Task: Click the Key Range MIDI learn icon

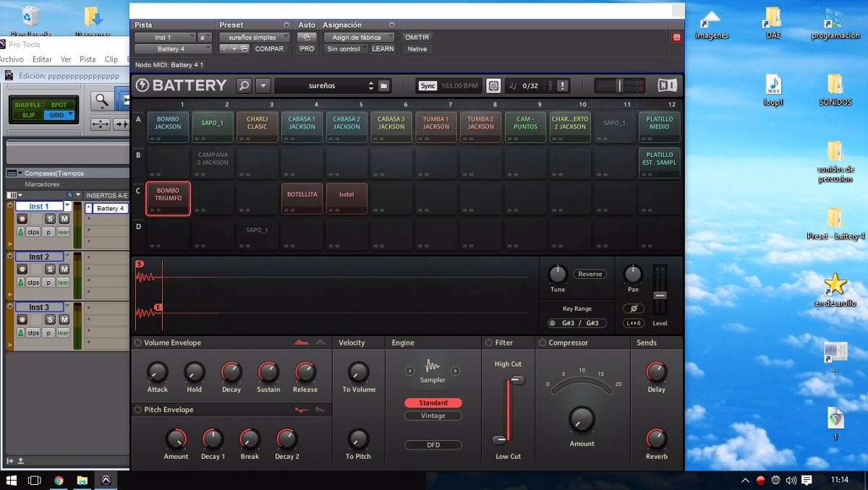Action: pyautogui.click(x=553, y=323)
